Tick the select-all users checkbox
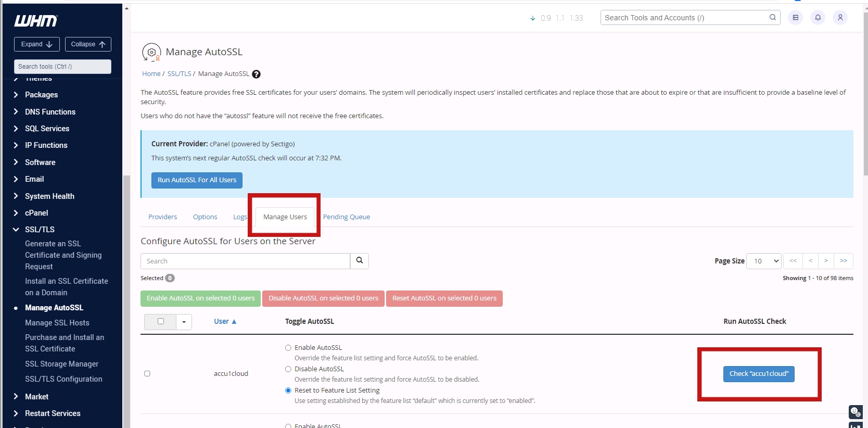The width and height of the screenshot is (868, 428). [x=161, y=321]
